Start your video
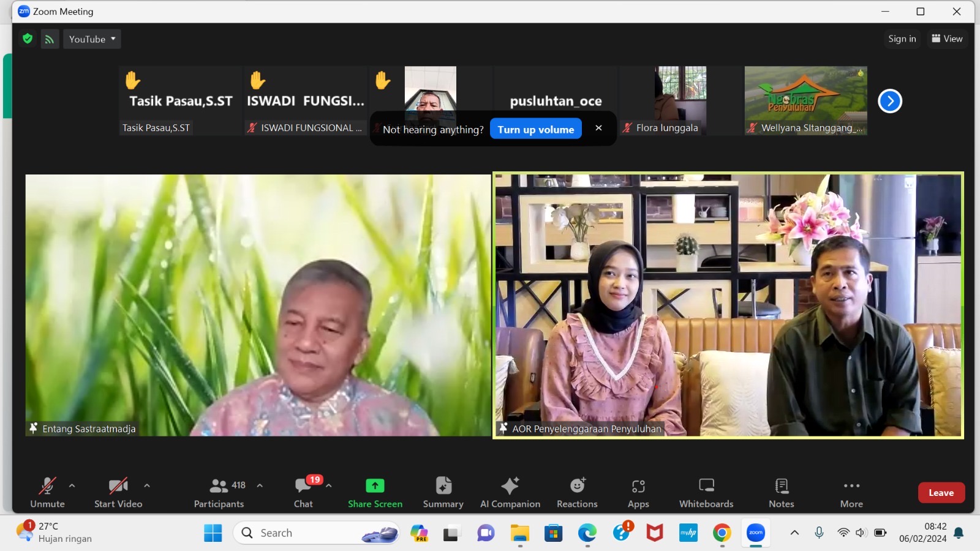The height and width of the screenshot is (551, 980). (117, 492)
